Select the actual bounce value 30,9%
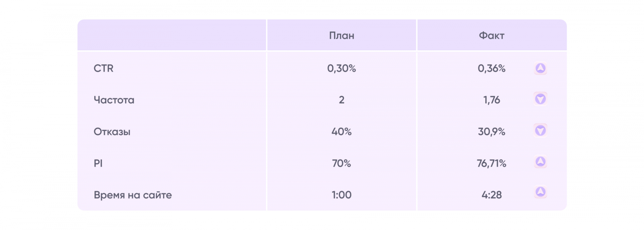 (491, 132)
